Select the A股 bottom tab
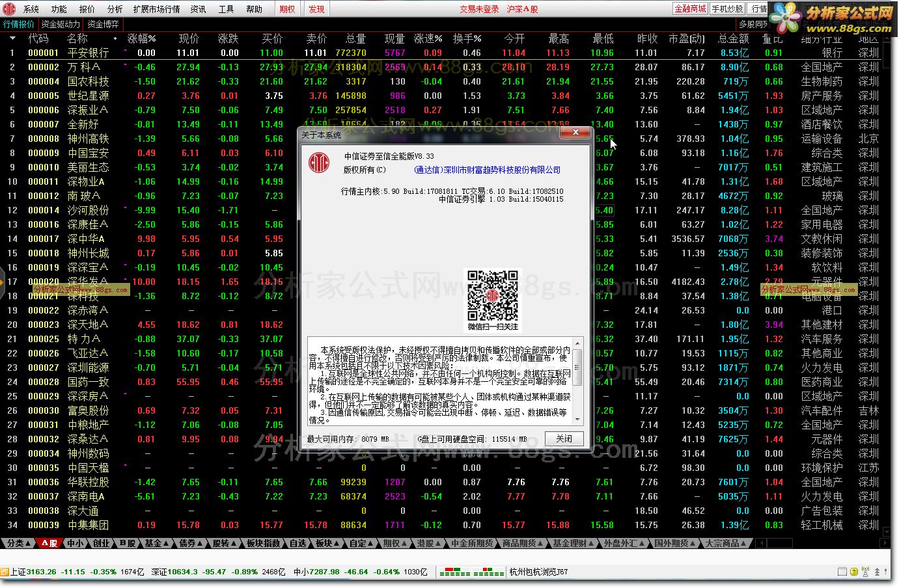 (x=49, y=543)
